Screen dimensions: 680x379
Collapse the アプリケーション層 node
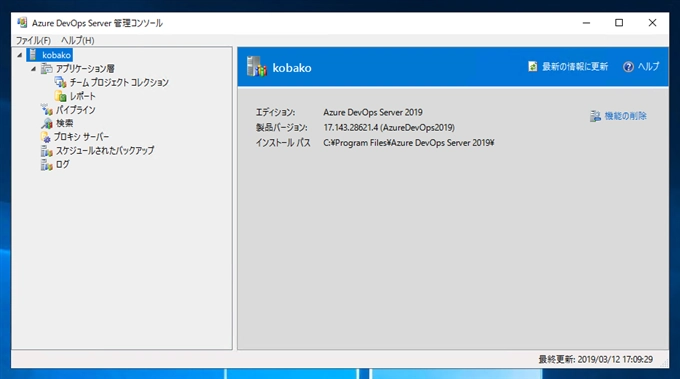click(33, 69)
